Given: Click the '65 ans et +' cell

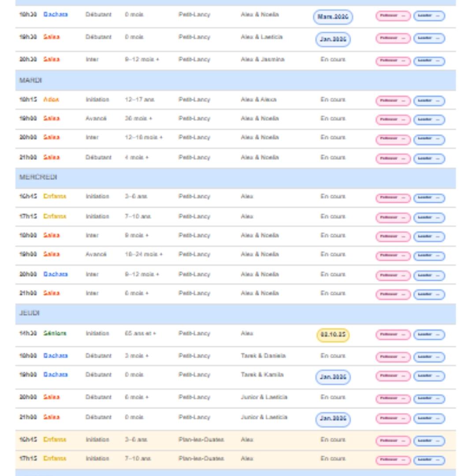Looking at the screenshot, I should [141, 333].
